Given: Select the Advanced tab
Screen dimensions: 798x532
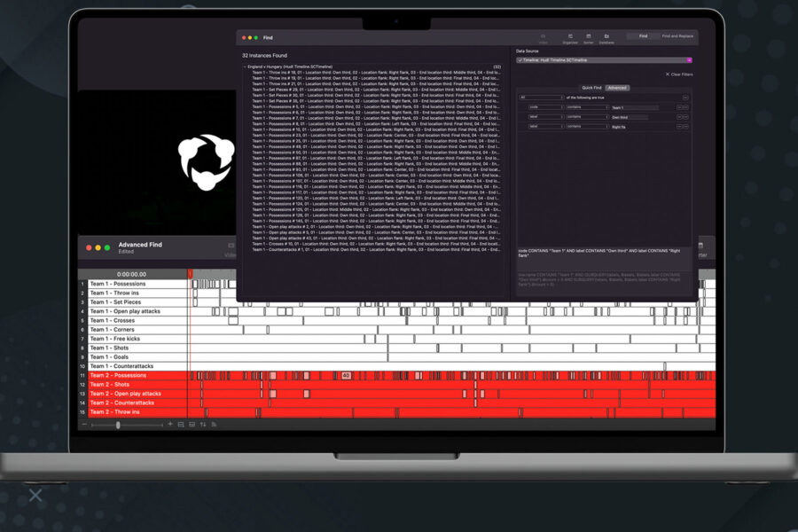Looking at the screenshot, I should (616, 88).
